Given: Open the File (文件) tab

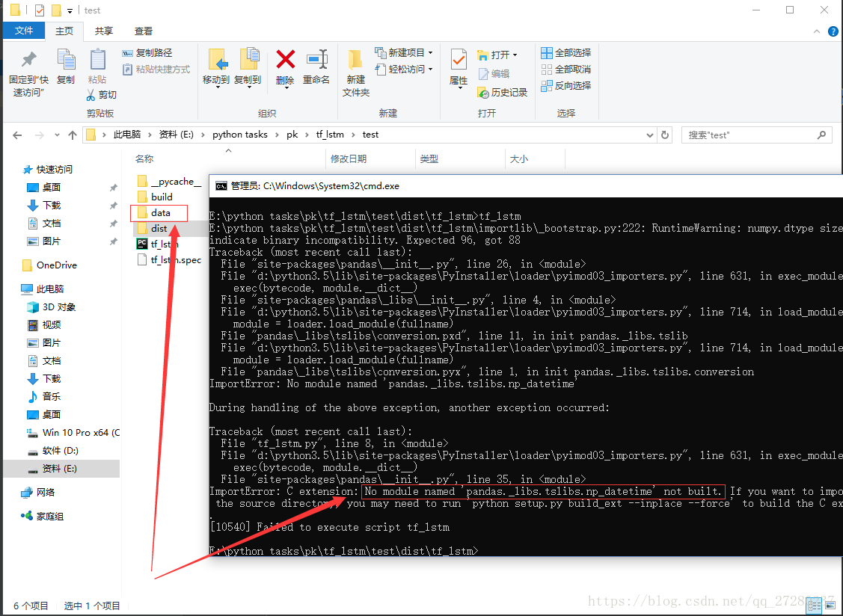Looking at the screenshot, I should pos(24,31).
